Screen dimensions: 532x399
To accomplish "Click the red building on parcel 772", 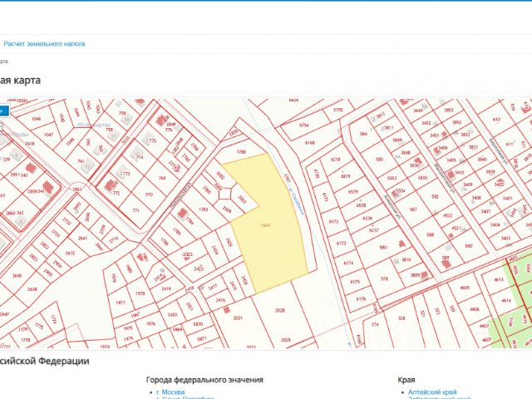I will pos(110,186).
